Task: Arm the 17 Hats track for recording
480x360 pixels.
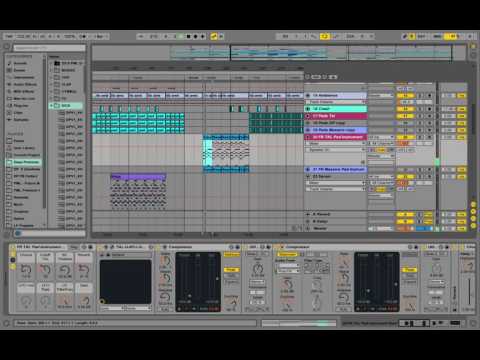Action: click(430, 116)
